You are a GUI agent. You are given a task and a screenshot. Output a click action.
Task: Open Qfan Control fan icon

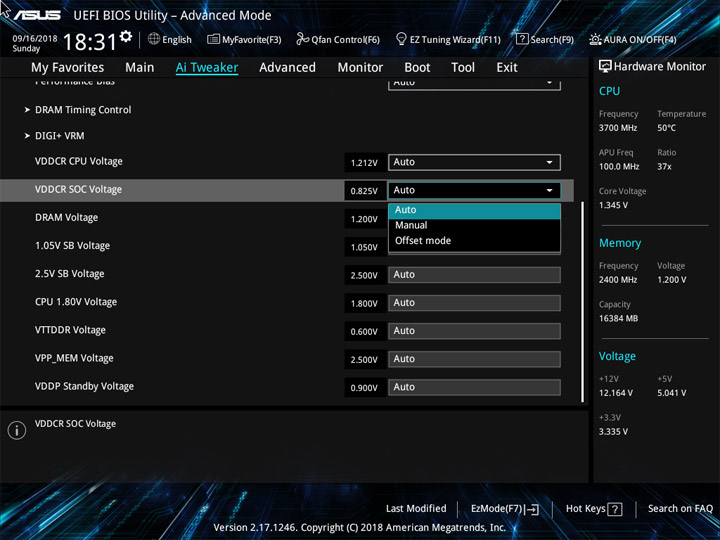(302, 39)
